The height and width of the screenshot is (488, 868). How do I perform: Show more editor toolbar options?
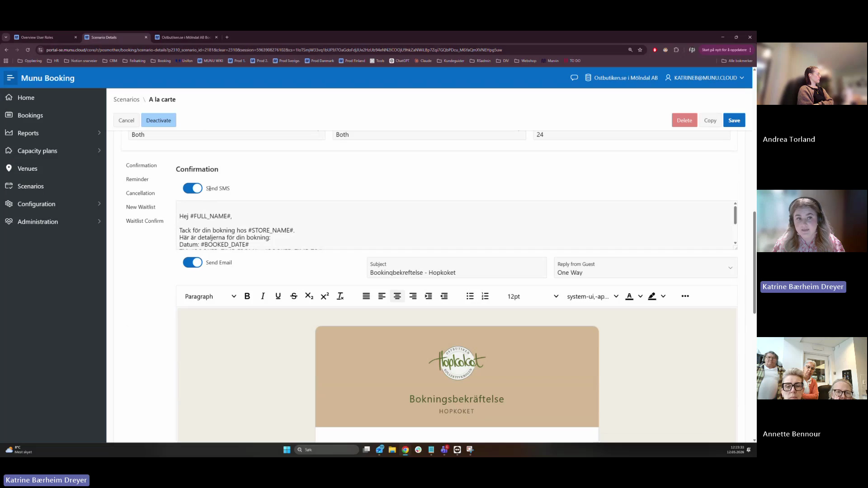685,296
